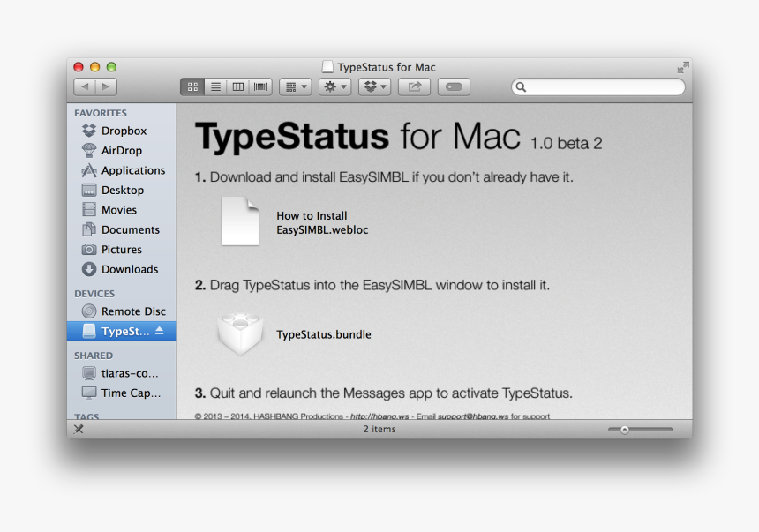
Task: Go back with the left arrow button
Action: pos(85,86)
